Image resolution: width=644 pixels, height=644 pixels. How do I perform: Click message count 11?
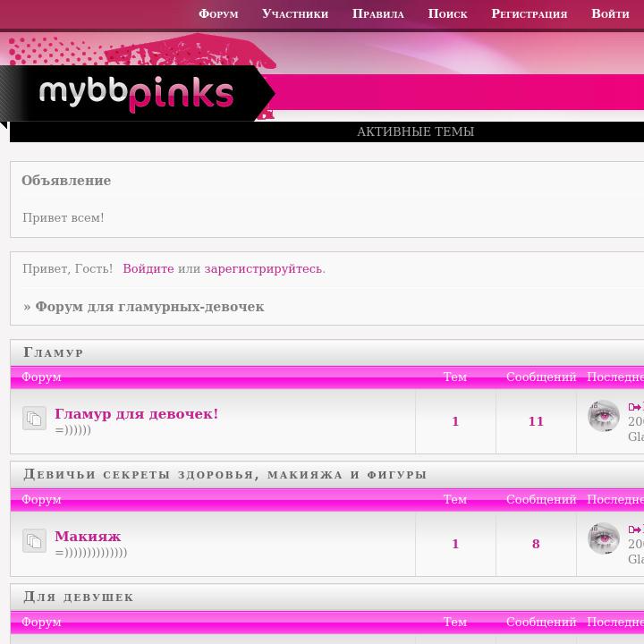click(x=536, y=421)
